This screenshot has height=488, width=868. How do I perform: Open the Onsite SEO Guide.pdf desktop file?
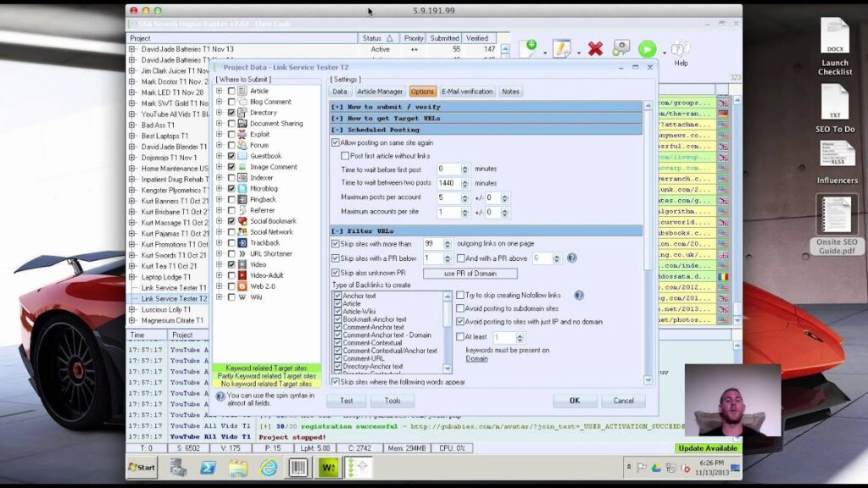[837, 225]
